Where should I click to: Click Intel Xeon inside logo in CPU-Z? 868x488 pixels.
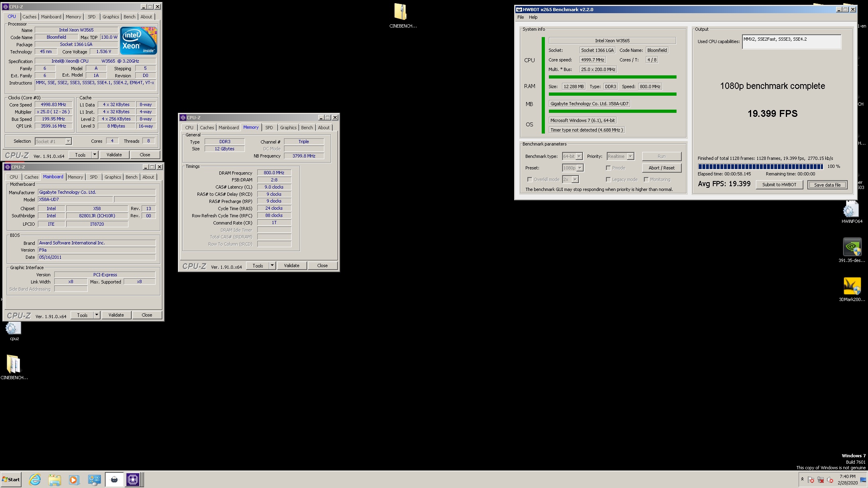[138, 41]
